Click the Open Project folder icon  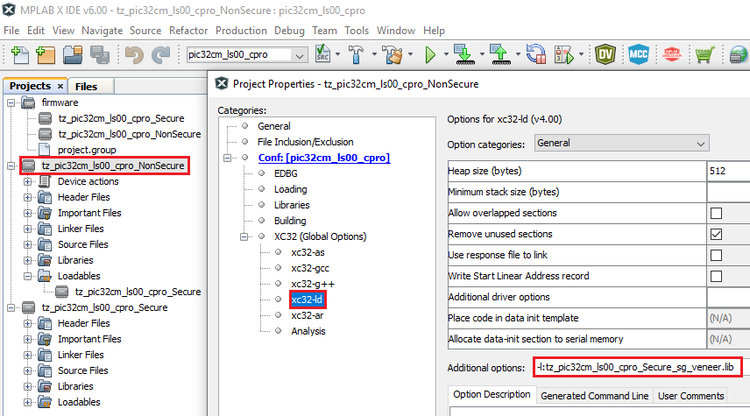[x=71, y=54]
